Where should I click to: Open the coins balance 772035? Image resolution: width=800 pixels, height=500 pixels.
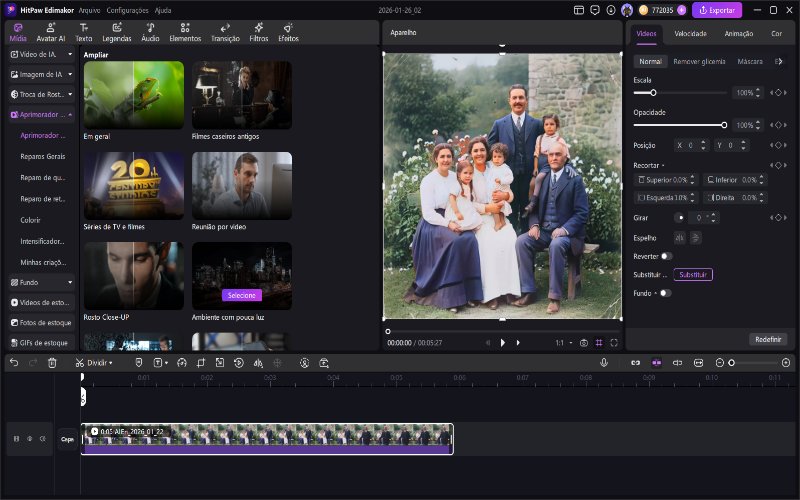(x=662, y=10)
